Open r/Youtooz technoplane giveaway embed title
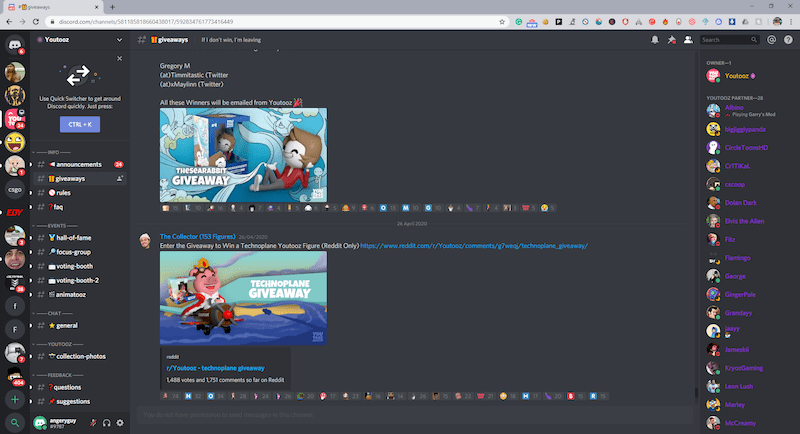This screenshot has width=800, height=434. [x=215, y=368]
